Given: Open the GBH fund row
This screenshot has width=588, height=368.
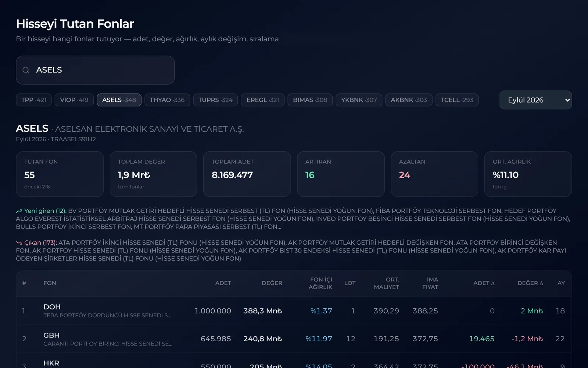Looking at the screenshot, I should 294,339.
